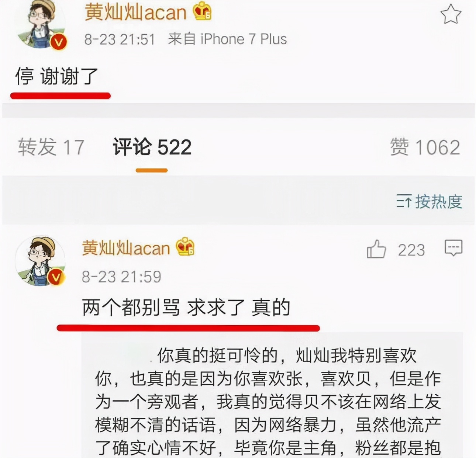Switch to the 转发 17 tab
Screen dimensions: 476x458
point(51,147)
